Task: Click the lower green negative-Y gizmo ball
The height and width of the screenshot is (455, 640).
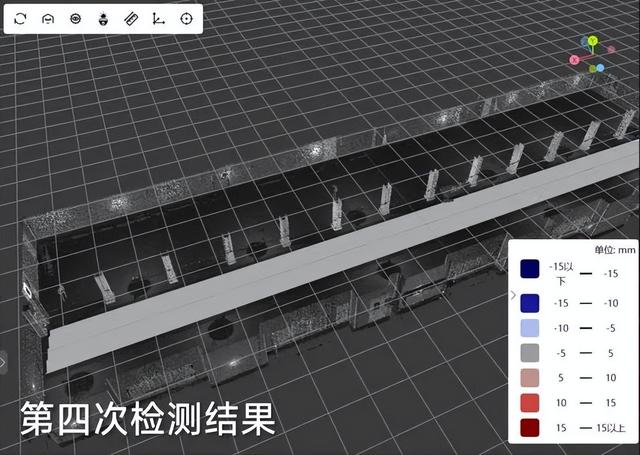Action: (592, 69)
